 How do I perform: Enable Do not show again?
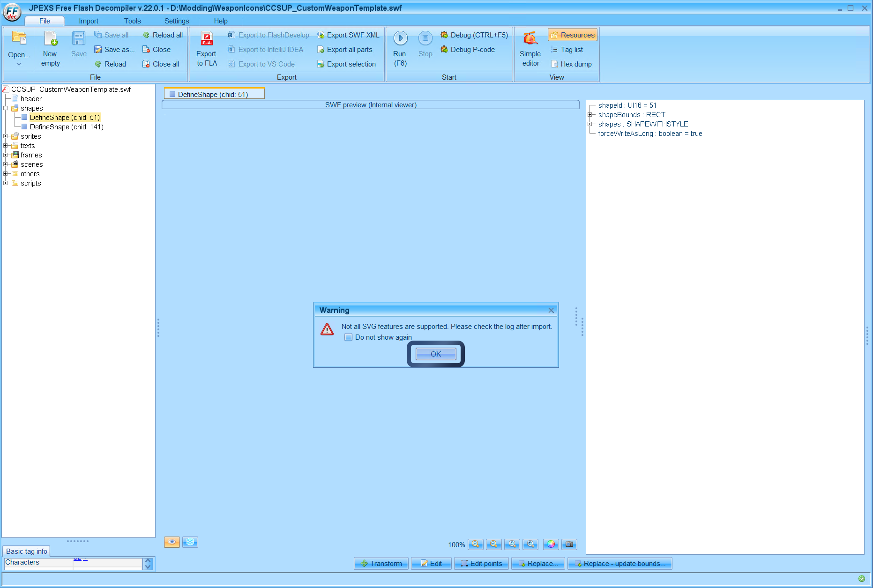coord(348,337)
